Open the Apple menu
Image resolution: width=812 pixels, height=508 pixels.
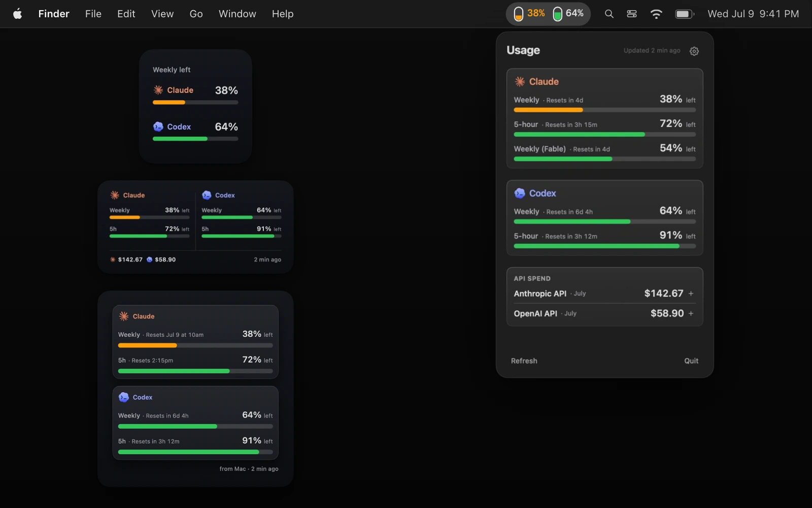(x=18, y=14)
